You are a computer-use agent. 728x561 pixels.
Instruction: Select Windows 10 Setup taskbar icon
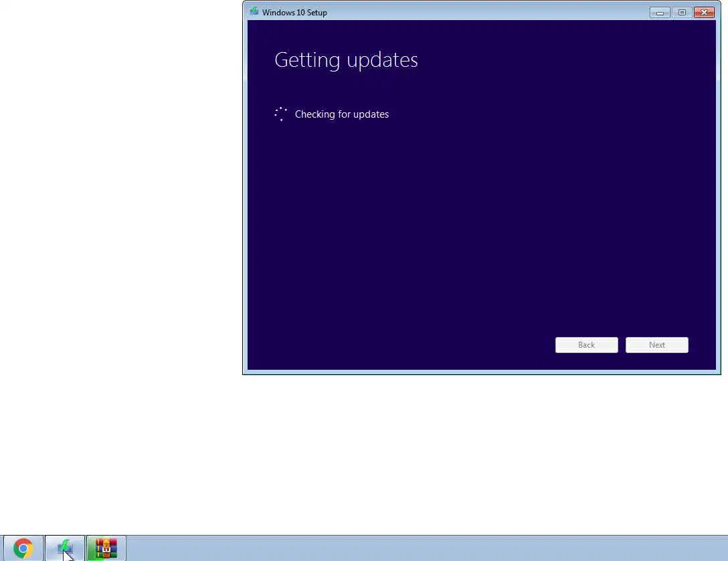64,548
